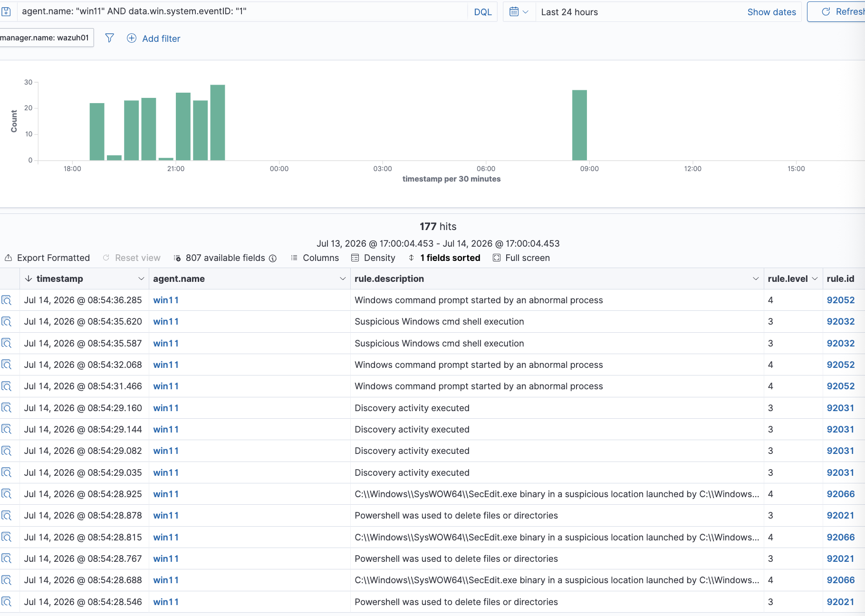The height and width of the screenshot is (616, 865).
Task: Inspect document at 08:54:29.144
Action: [6, 429]
